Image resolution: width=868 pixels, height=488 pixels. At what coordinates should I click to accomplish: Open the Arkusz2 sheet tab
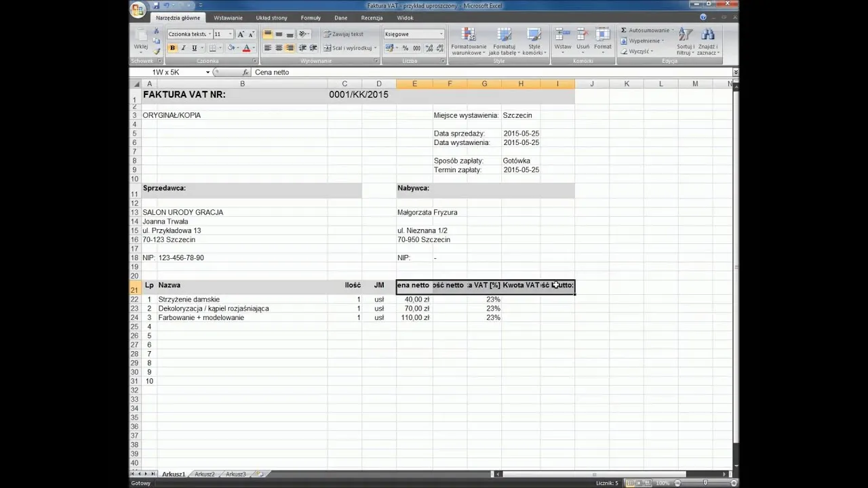(x=204, y=474)
